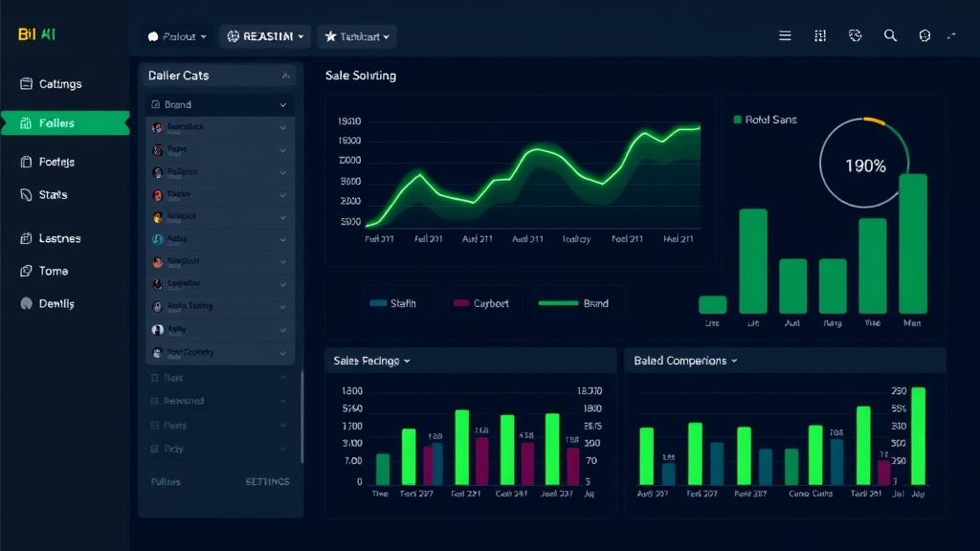Image resolution: width=980 pixels, height=551 pixels.
Task: Click the Lastnes sidebar icon
Action: click(x=26, y=238)
